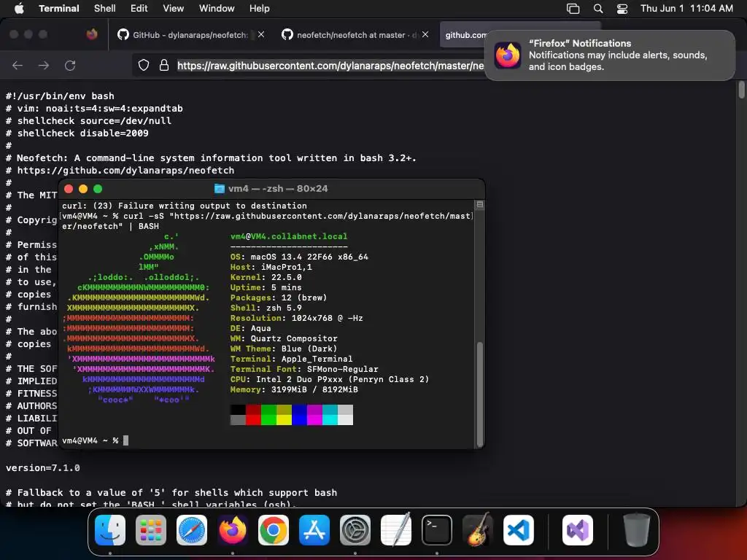747x560 pixels.
Task: Open Visual Studio from the Dock
Action: click(x=578, y=530)
